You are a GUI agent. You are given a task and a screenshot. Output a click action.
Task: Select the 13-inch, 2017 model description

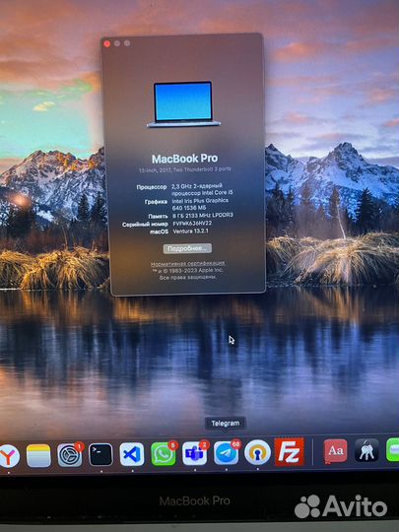tap(185, 169)
